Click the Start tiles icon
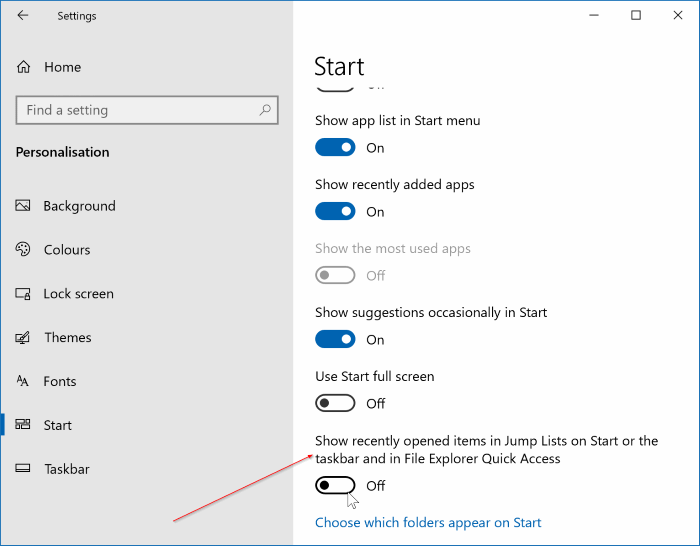Screen dimensions: 700x546 [23, 424]
